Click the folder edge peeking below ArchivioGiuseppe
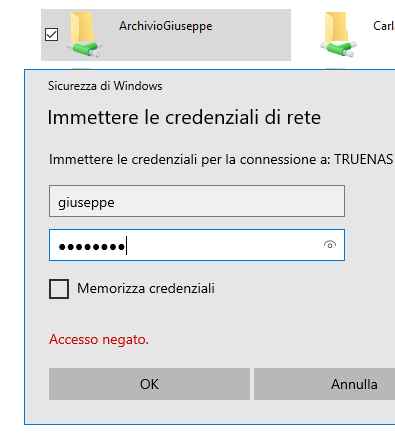The height and width of the screenshot is (434, 395). [81, 68]
